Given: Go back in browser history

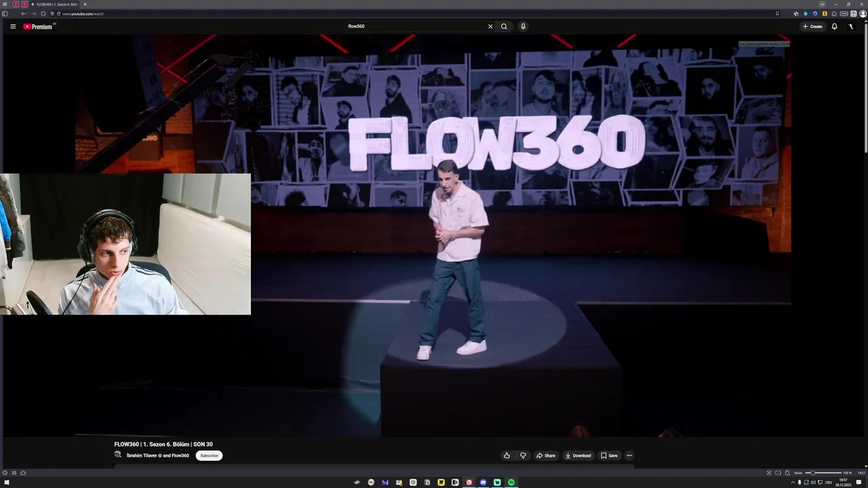Looking at the screenshot, I should pyautogui.click(x=24, y=14).
